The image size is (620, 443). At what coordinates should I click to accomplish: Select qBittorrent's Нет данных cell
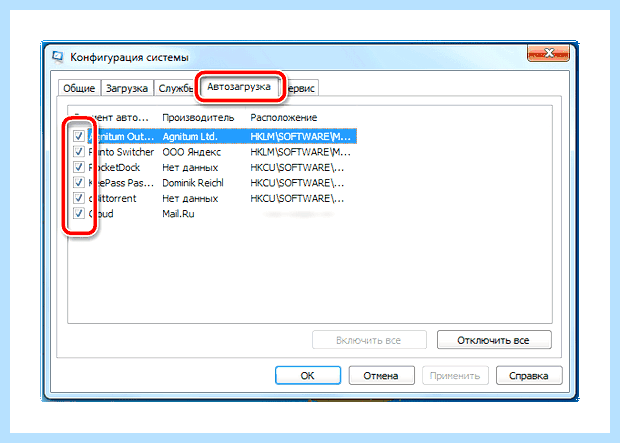click(190, 199)
